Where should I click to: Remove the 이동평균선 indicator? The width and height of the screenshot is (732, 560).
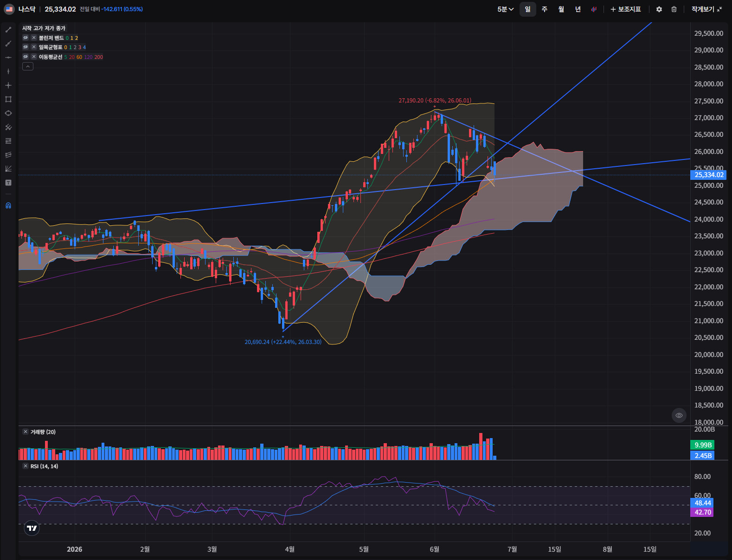pyautogui.click(x=34, y=57)
